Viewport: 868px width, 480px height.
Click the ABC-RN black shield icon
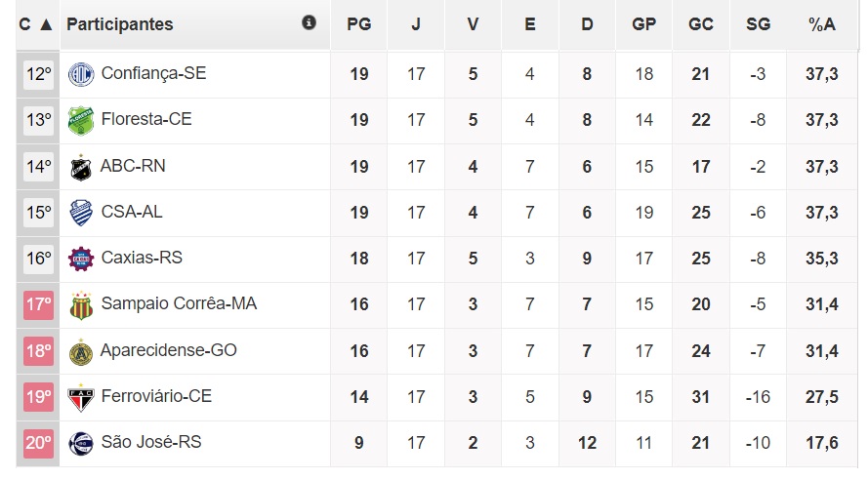[80, 167]
